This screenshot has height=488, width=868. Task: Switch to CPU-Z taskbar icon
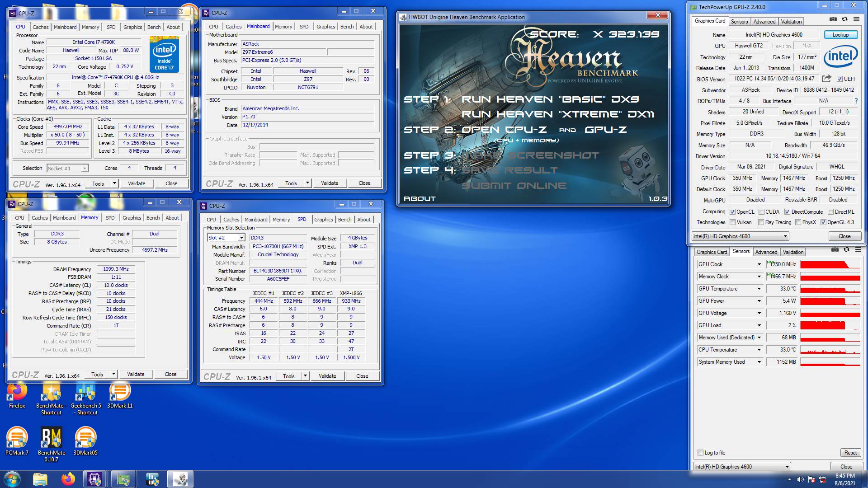point(94,479)
